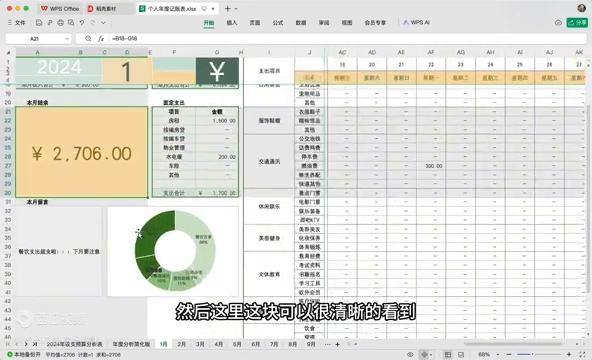Click the 本月结余 label cell
The height and width of the screenshot is (360, 592).
point(37,102)
